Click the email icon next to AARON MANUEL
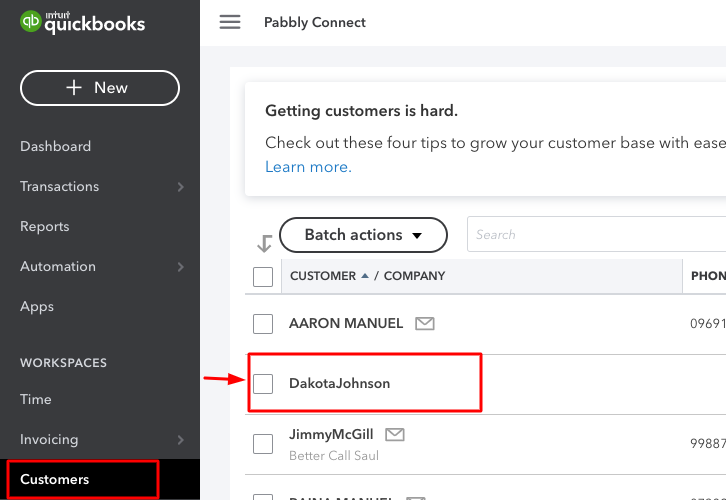The image size is (726, 500). pyautogui.click(x=425, y=323)
